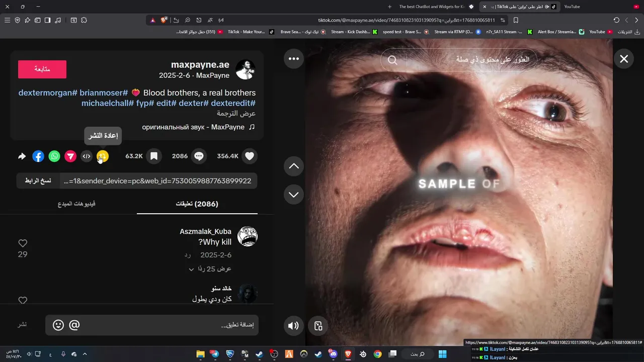
Task: Open the #dextermorgan hashtag
Action: [48, 93]
